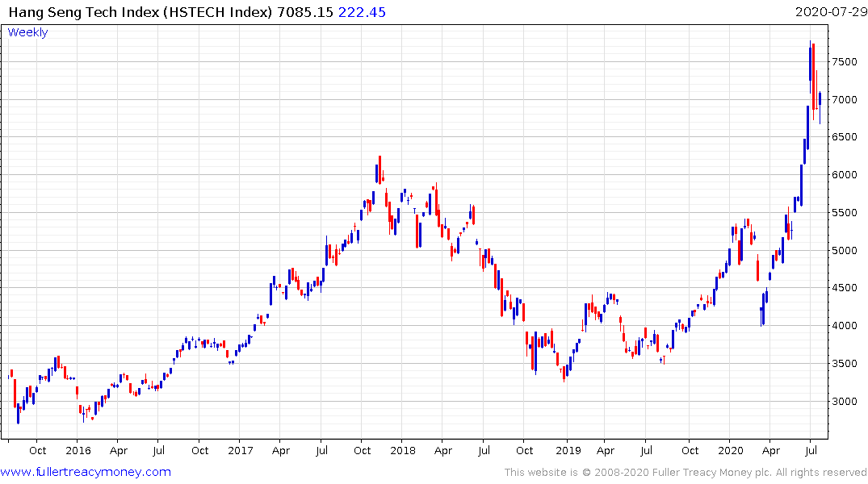
Task: Click the 3000 price axis label
Action: coord(845,402)
